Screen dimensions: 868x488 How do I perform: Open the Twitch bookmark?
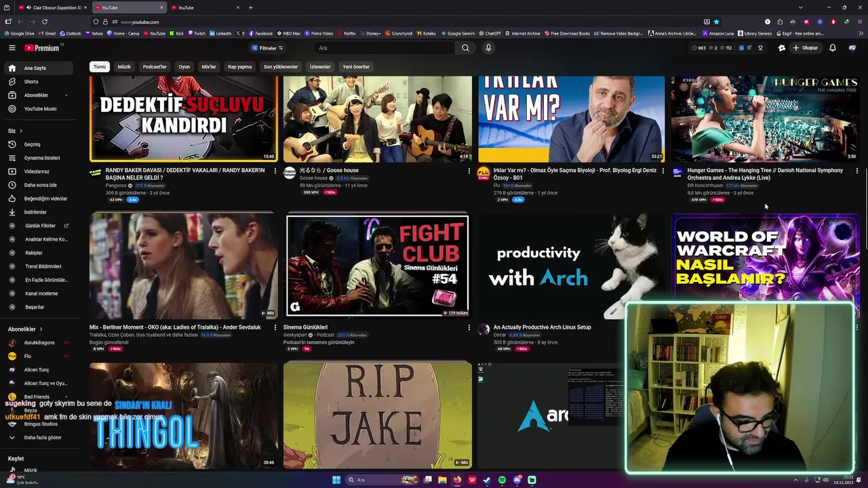(196, 33)
